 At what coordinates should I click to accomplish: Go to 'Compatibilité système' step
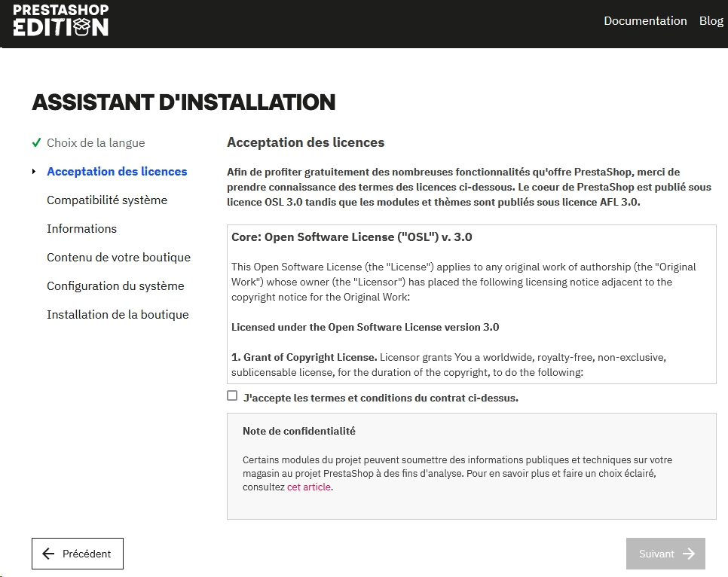pos(107,200)
